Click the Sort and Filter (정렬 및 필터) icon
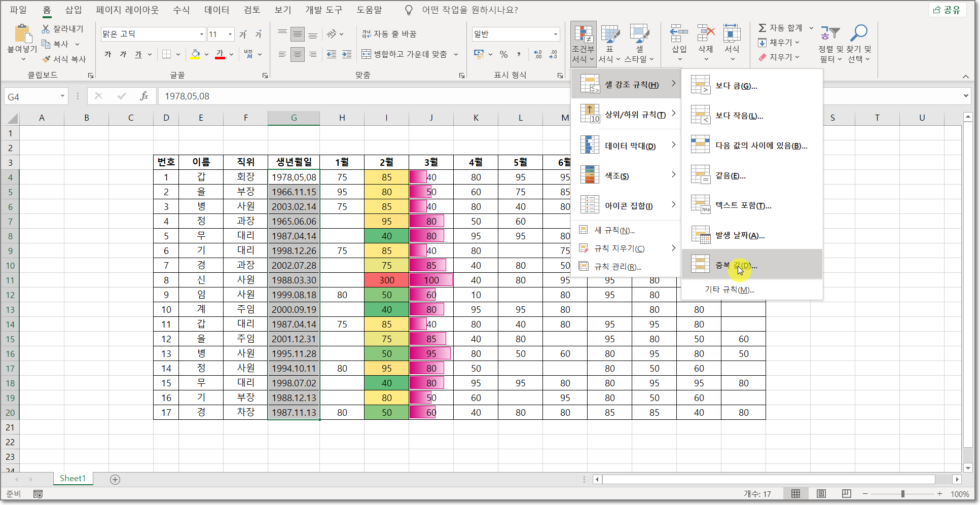 tap(830, 33)
